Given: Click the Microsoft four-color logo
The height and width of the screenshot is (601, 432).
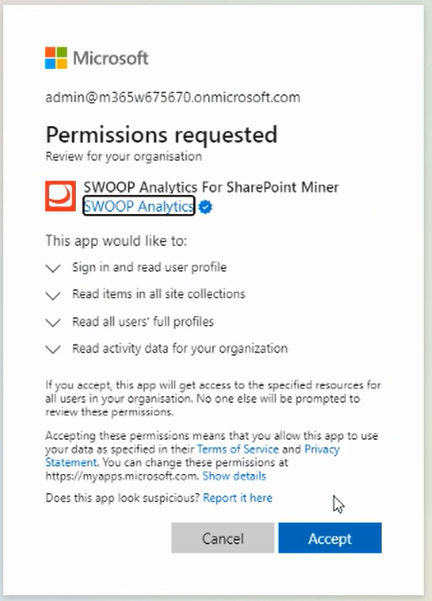Looking at the screenshot, I should click(x=56, y=58).
